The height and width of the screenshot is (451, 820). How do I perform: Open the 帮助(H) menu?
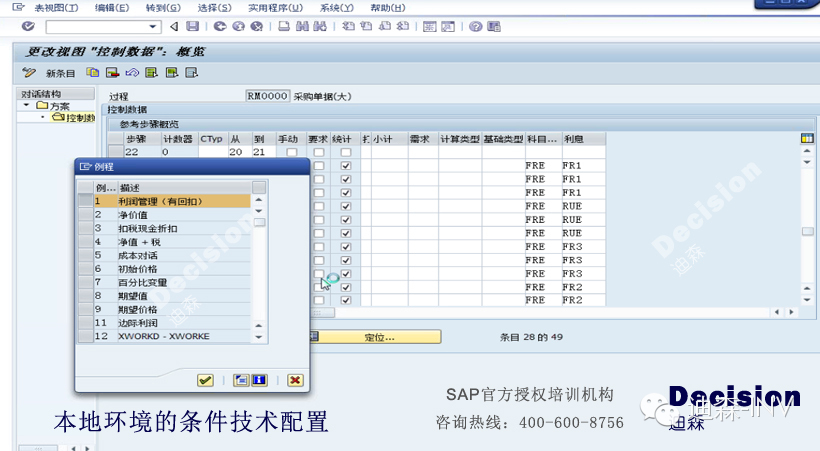(388, 8)
